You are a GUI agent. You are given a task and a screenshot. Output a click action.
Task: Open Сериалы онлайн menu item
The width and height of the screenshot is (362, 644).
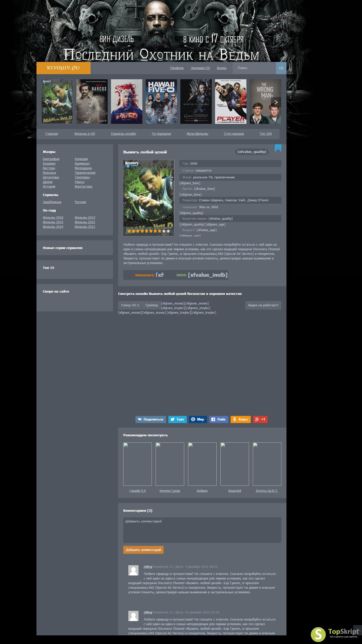(x=123, y=134)
